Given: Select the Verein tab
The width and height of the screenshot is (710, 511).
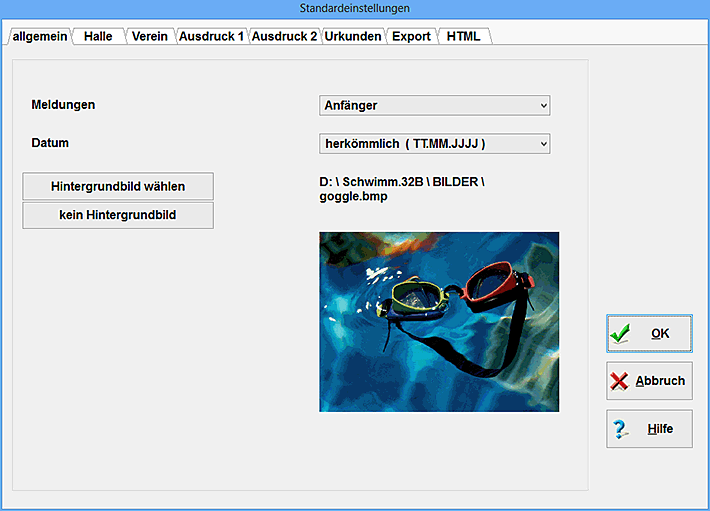Looking at the screenshot, I should coord(149,36).
